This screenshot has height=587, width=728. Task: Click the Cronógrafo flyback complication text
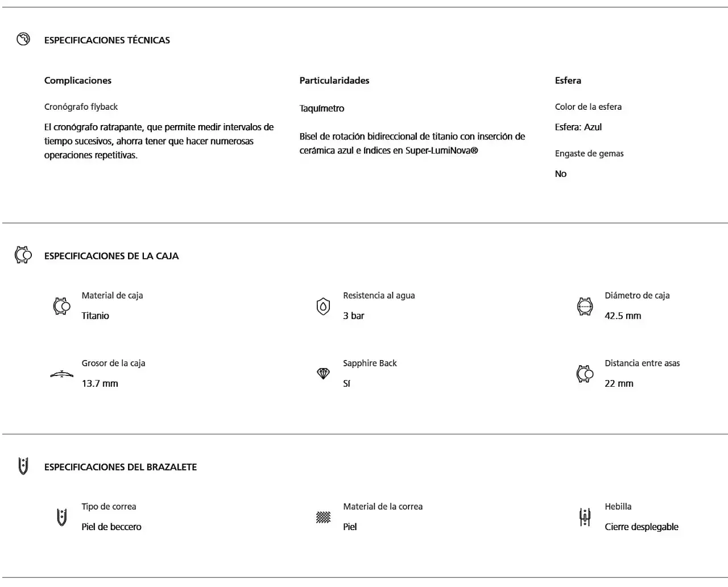(x=81, y=107)
